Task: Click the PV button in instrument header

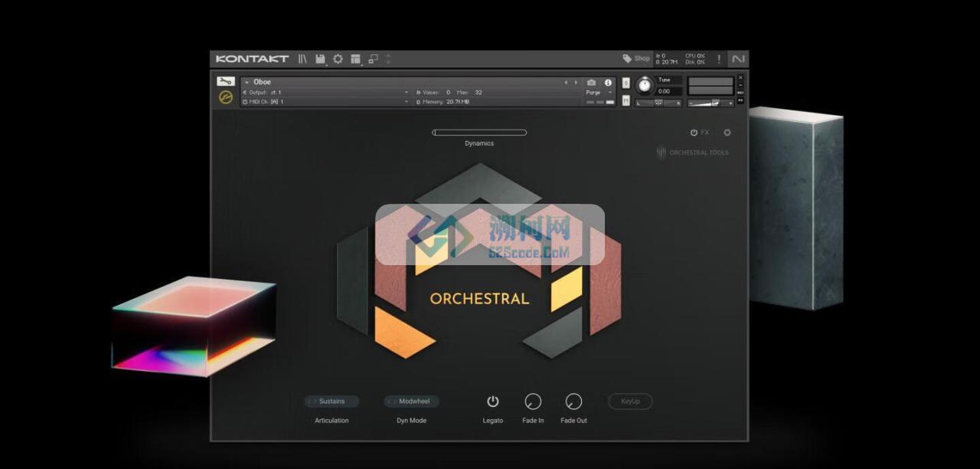Action: pyautogui.click(x=740, y=100)
